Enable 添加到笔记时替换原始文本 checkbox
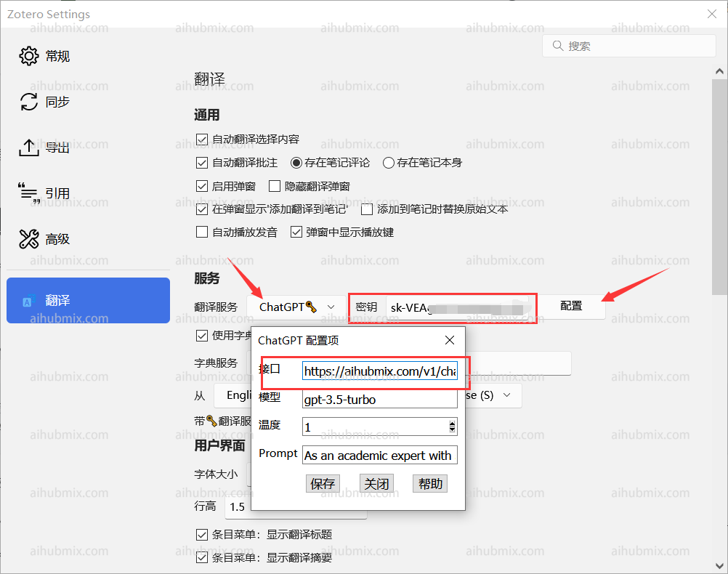The image size is (728, 574). [367, 209]
